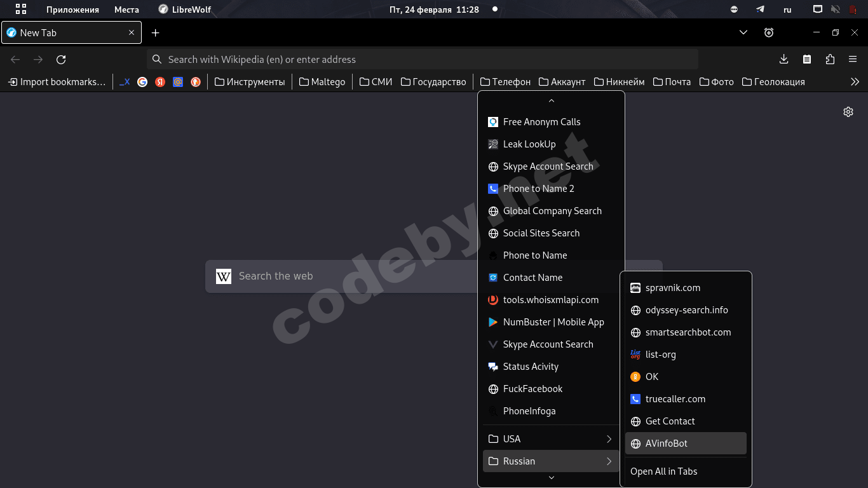Image resolution: width=868 pixels, height=488 pixels.
Task: Click the Mail.ru @ bookmark icon
Action: click(178, 82)
